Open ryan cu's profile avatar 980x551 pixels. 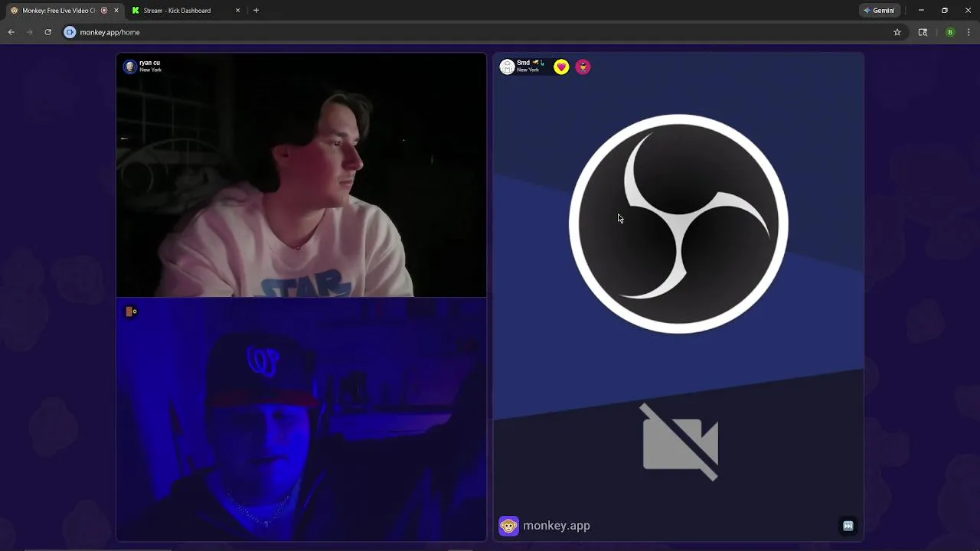pyautogui.click(x=130, y=67)
